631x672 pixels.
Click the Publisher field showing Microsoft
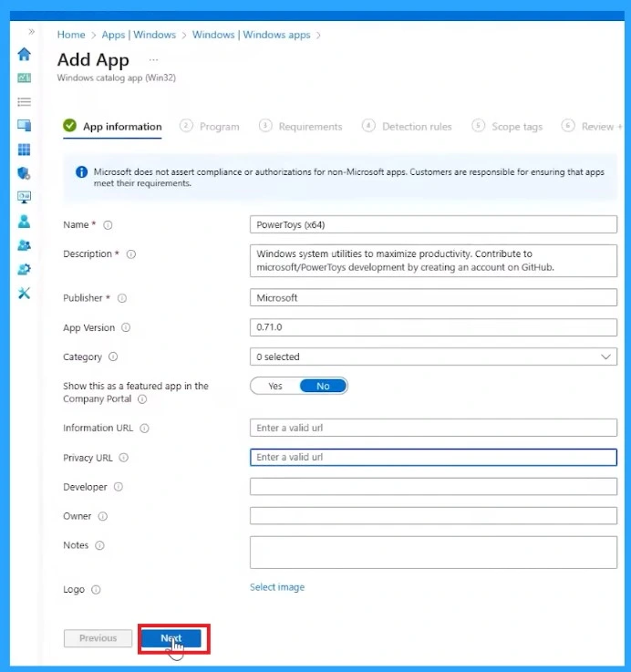[x=433, y=297]
